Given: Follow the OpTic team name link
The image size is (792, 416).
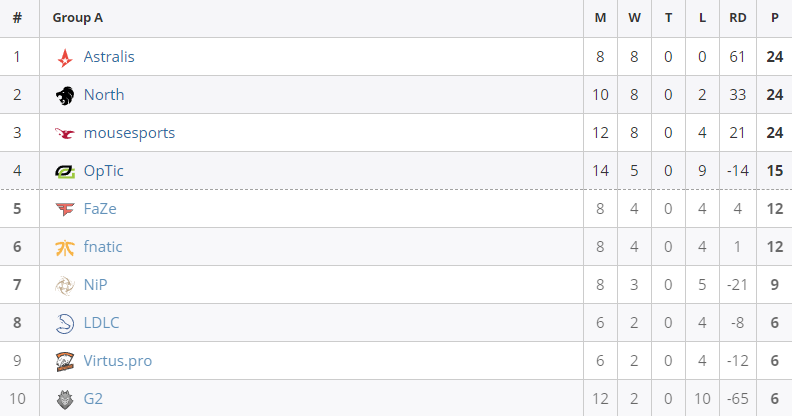Looking at the screenshot, I should [x=104, y=171].
